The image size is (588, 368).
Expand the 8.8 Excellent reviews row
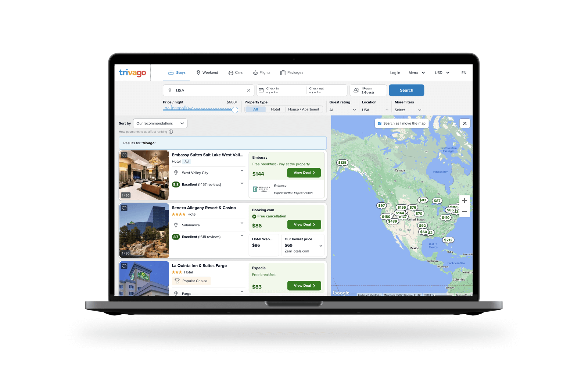(208, 184)
